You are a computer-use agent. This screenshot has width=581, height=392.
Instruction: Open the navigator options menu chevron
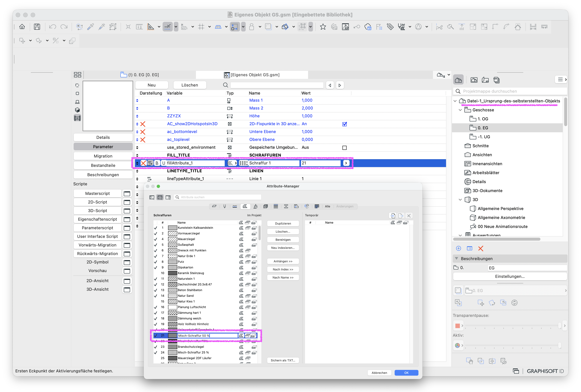561,79
